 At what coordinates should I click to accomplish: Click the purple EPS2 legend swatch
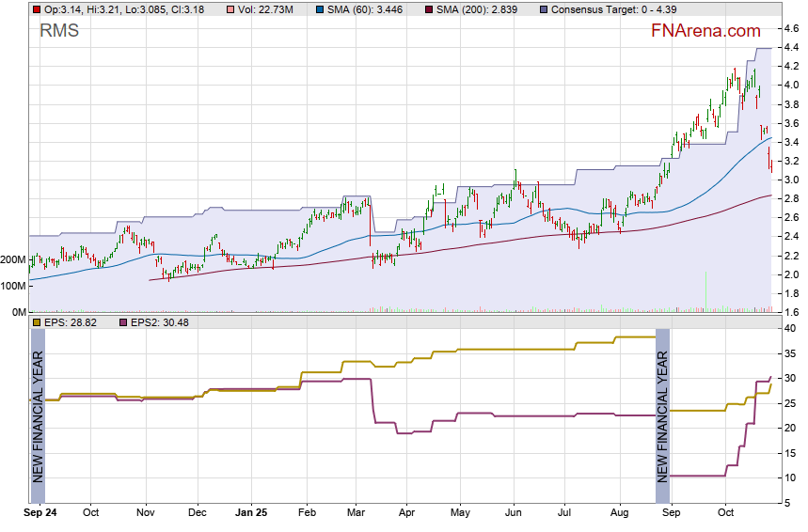(x=123, y=321)
